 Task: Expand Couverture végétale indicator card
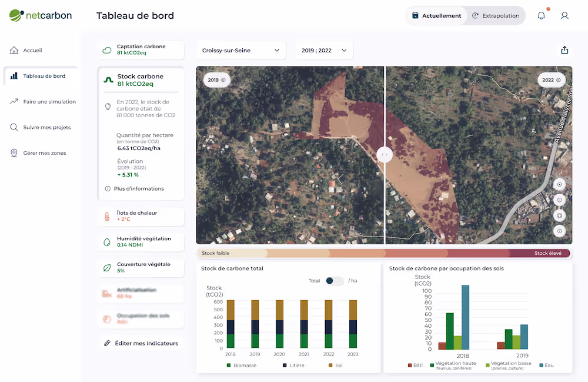tap(141, 268)
